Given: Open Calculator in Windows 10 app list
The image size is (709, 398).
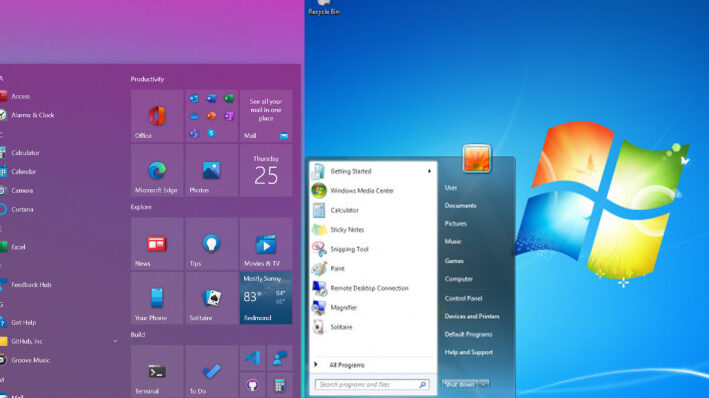Looking at the screenshot, I should pos(20,153).
